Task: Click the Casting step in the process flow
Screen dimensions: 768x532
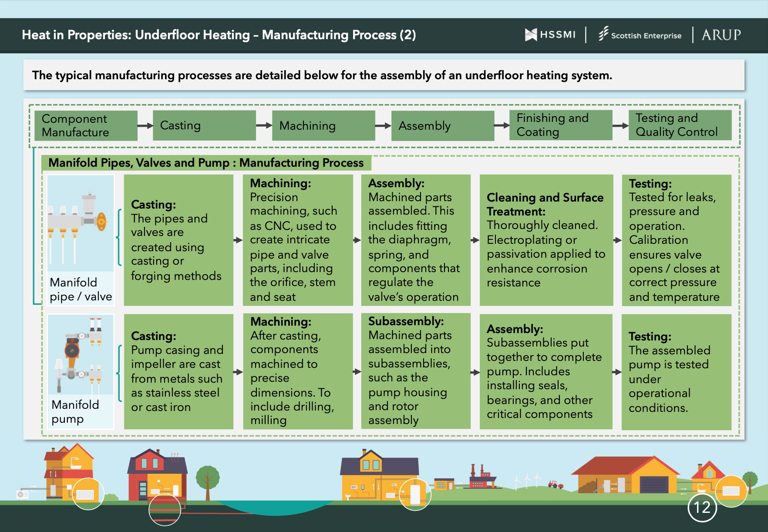Action: (204, 125)
